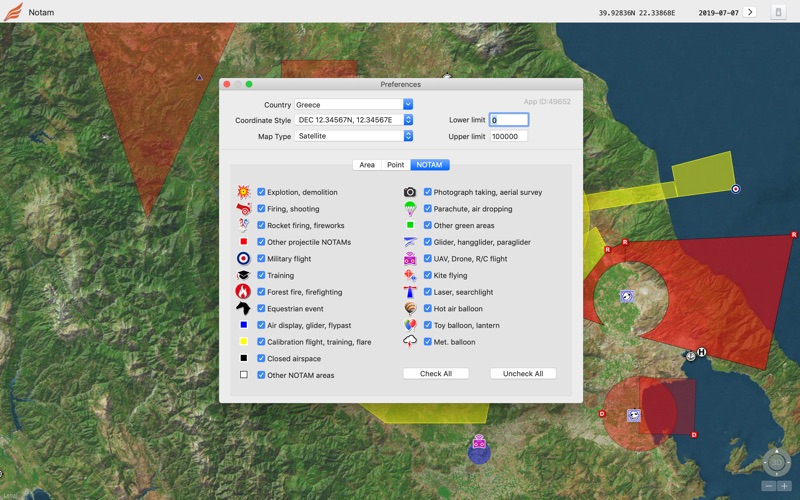Switch to the Area tab
Viewport: 800px width, 500px height.
367,165
